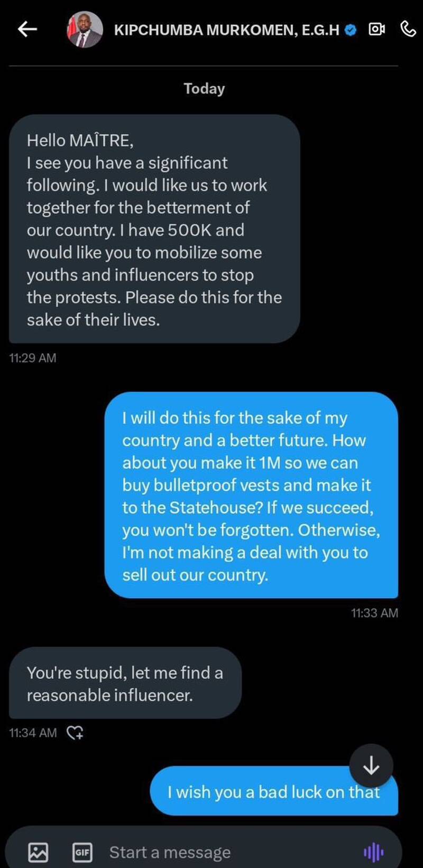This screenshot has height=868, width=423.
Task: Open the contact's profile avatar
Action: tap(85, 30)
